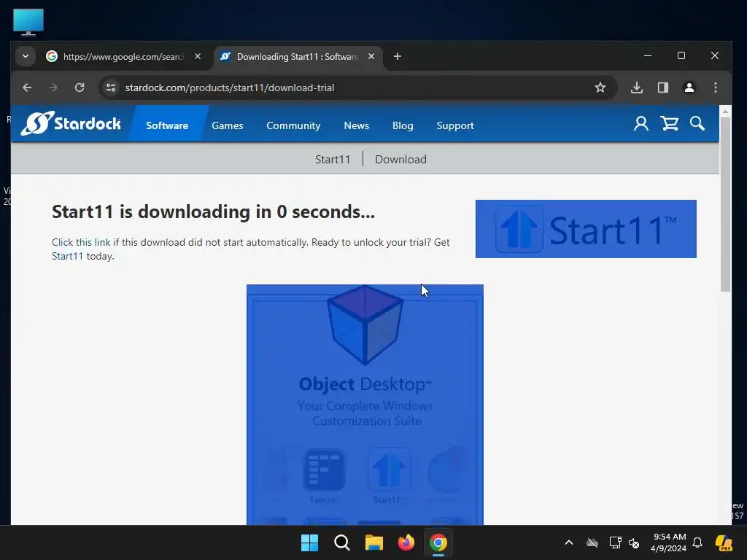Open Chrome downloads icon
The height and width of the screenshot is (560, 747).
[x=637, y=87]
